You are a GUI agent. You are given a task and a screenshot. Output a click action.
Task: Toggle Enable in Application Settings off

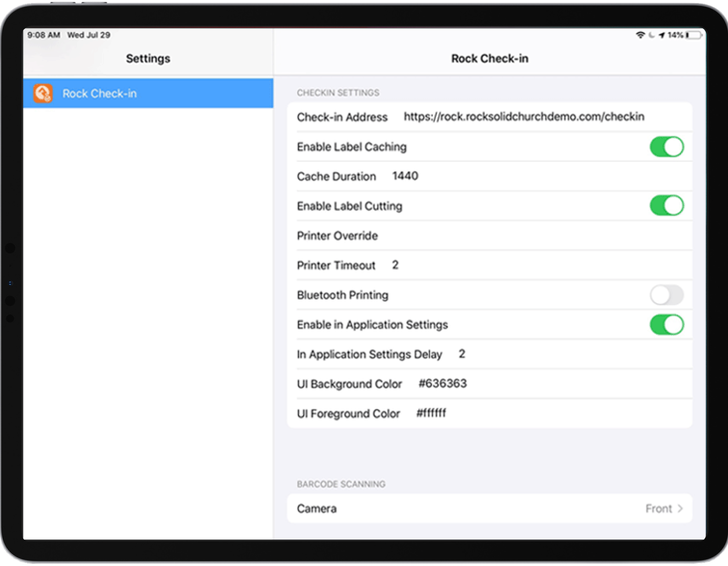(x=666, y=325)
